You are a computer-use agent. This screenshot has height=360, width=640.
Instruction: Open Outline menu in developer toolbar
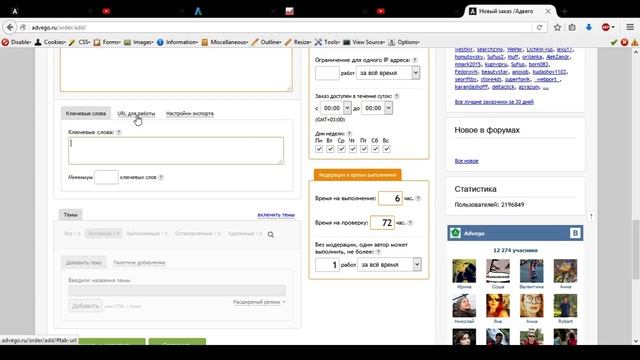(267, 42)
